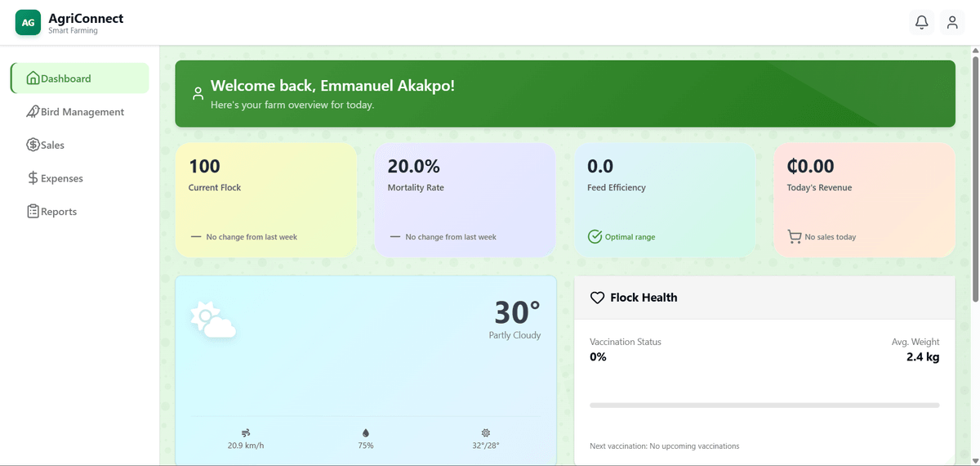Viewport: 980px width, 466px height.
Task: Click the Flock Health heart icon
Action: point(597,298)
